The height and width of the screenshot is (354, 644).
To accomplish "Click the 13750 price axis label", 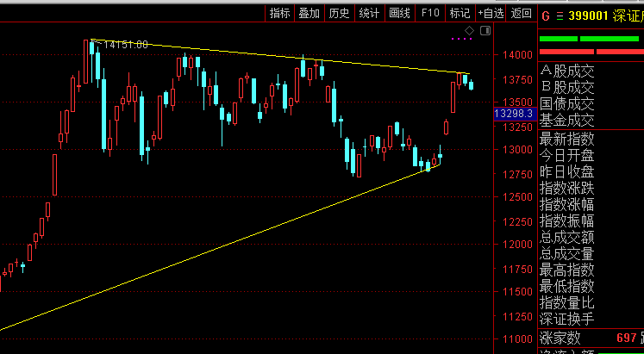I will coord(516,80).
